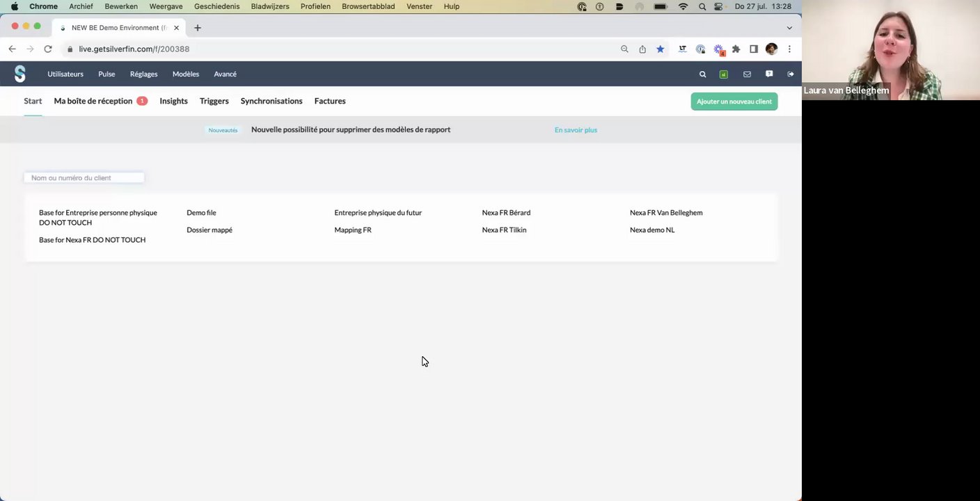The image size is (980, 501).
Task: Open the Chrome profile avatar
Action: [771, 49]
